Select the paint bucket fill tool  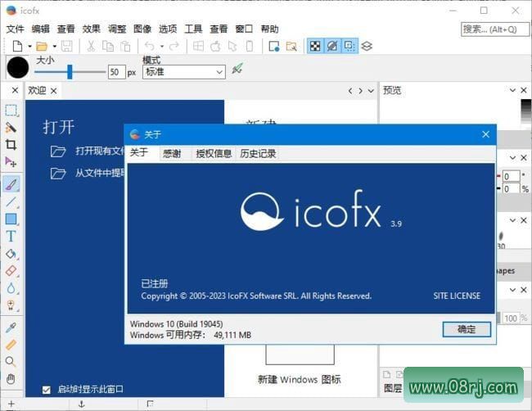[x=11, y=254]
